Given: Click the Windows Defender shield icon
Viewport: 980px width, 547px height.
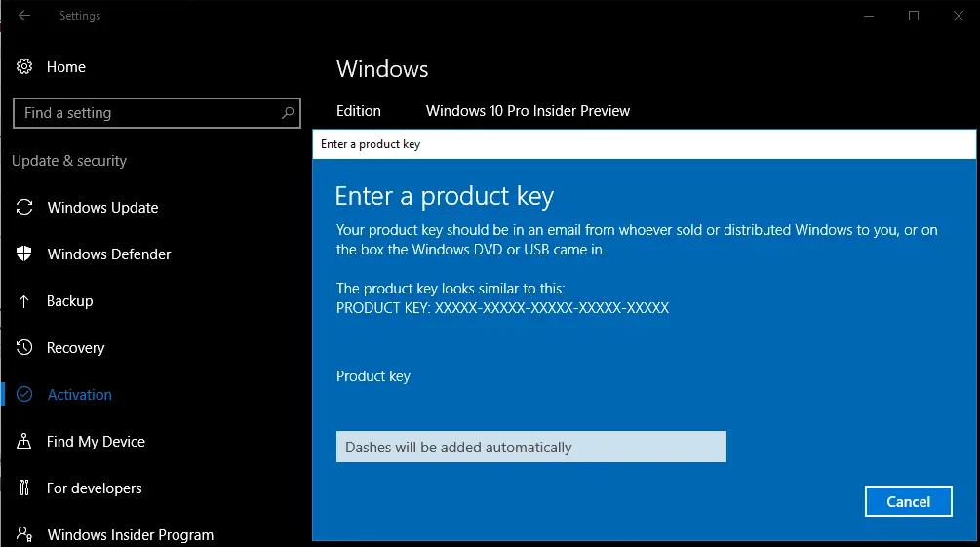Looking at the screenshot, I should (24, 254).
